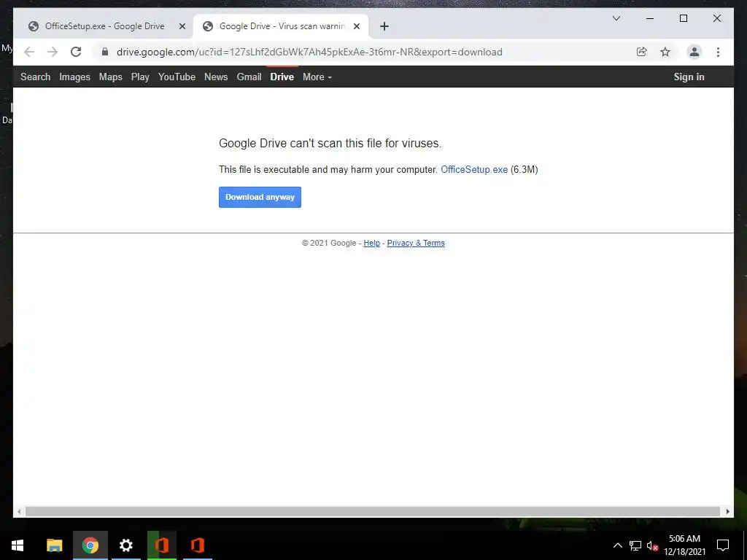Open the Chrome profile avatar

point(694,52)
